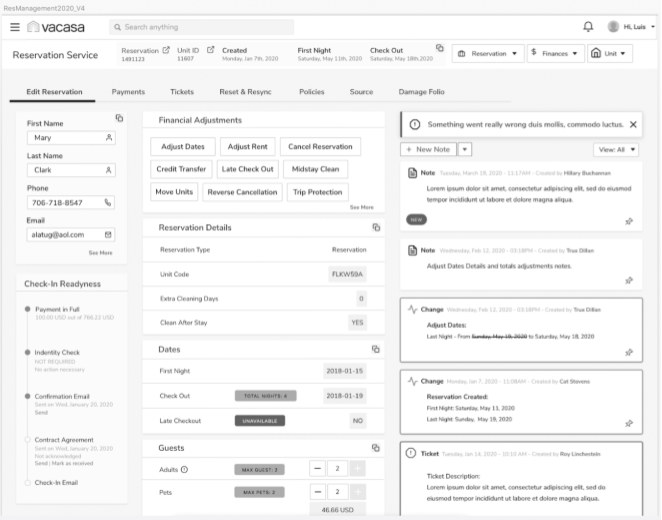The height and width of the screenshot is (520, 662).
Task: Click the Adults info icon
Action: tap(184, 469)
